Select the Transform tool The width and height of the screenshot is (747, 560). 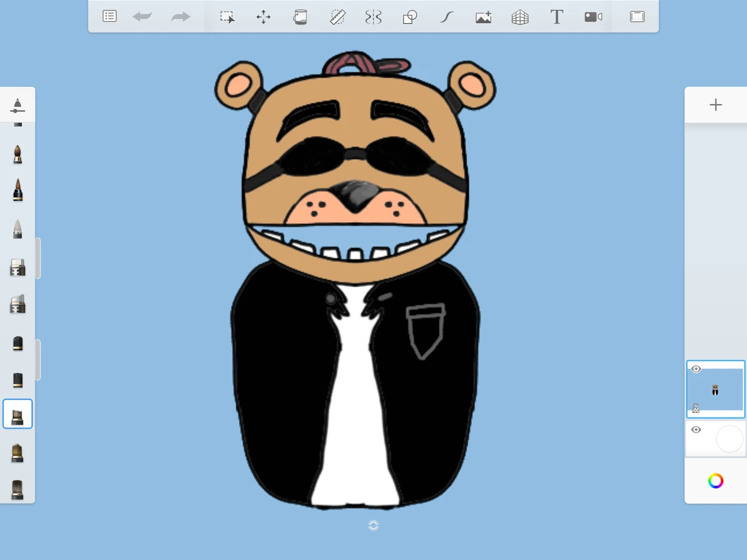(263, 17)
